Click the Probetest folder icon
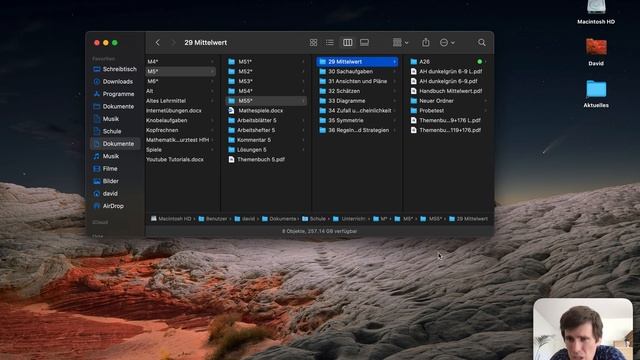The image size is (640, 360). 413,111
